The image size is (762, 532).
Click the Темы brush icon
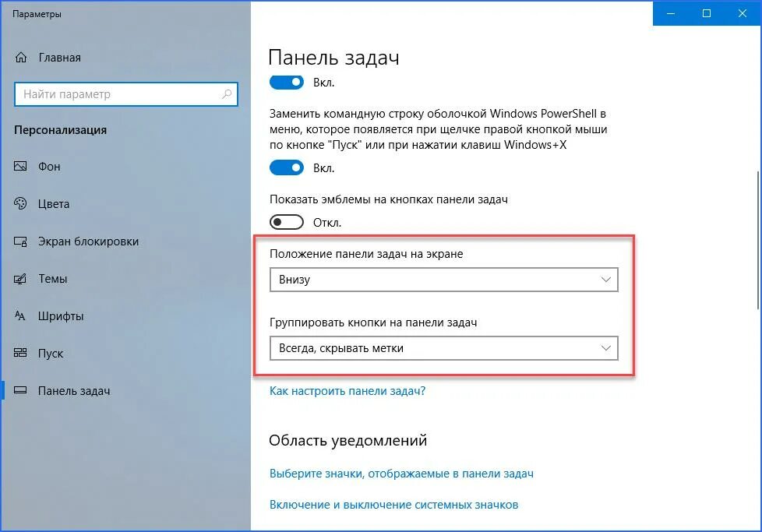tap(20, 278)
